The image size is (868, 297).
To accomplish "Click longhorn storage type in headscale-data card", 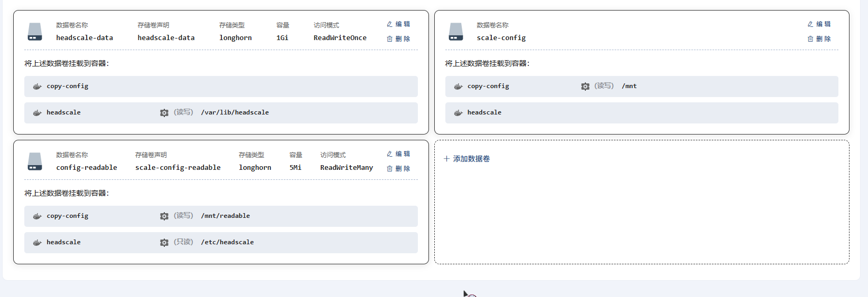I will [x=236, y=38].
